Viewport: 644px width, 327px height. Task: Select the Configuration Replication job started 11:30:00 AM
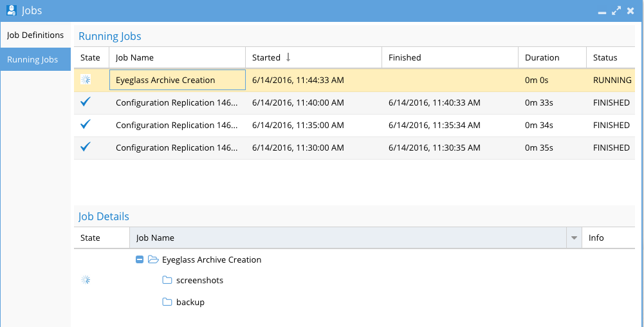178,148
